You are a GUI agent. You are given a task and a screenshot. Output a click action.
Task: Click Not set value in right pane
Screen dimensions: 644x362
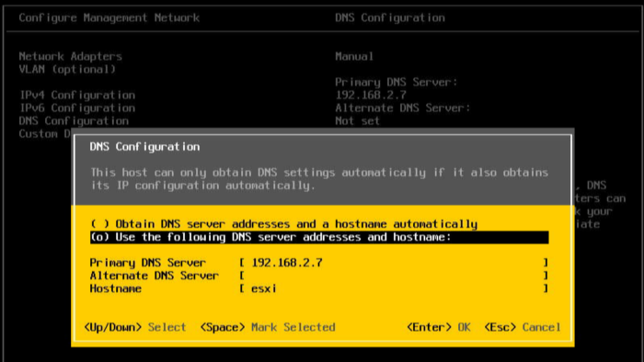pyautogui.click(x=357, y=121)
